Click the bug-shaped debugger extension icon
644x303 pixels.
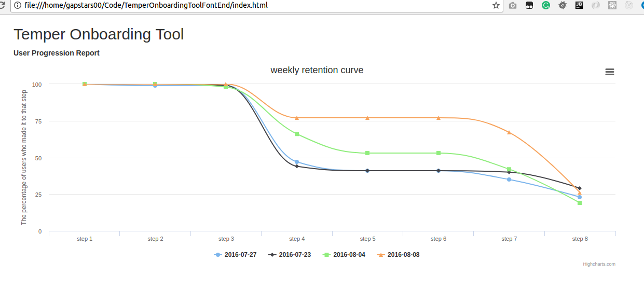[563, 6]
